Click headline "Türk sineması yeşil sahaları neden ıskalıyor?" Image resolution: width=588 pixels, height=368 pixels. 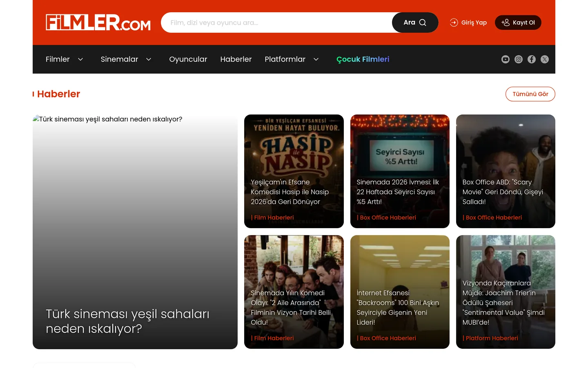(127, 321)
